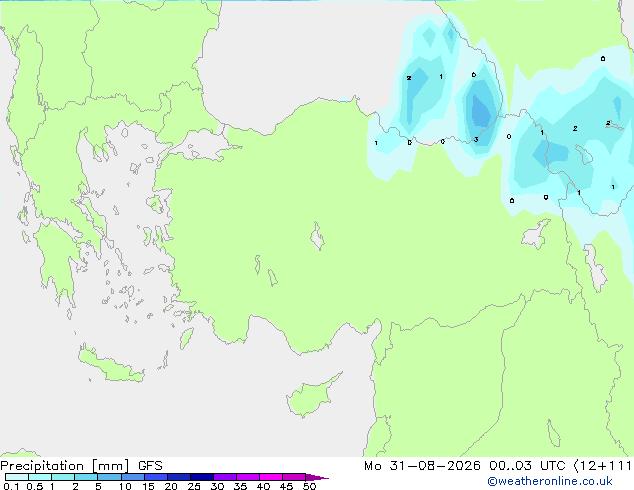Pick the 5–10 mm legend color swatch
Screen dimensions: 634x490
coord(109,477)
